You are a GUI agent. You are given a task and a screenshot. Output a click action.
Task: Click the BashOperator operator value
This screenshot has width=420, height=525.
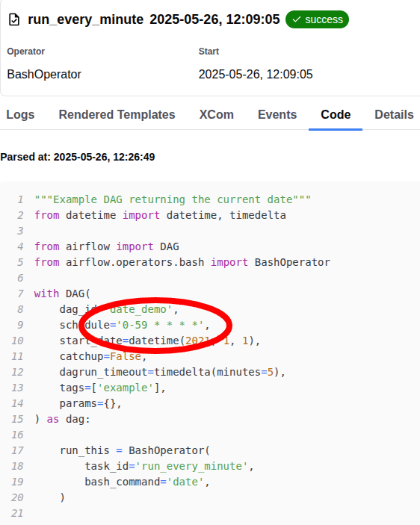coord(44,75)
